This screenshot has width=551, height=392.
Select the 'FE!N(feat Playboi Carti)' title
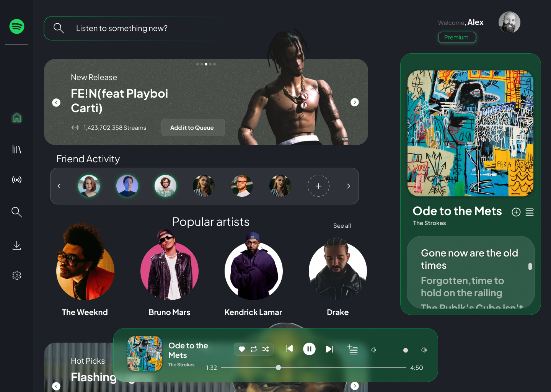point(119,101)
